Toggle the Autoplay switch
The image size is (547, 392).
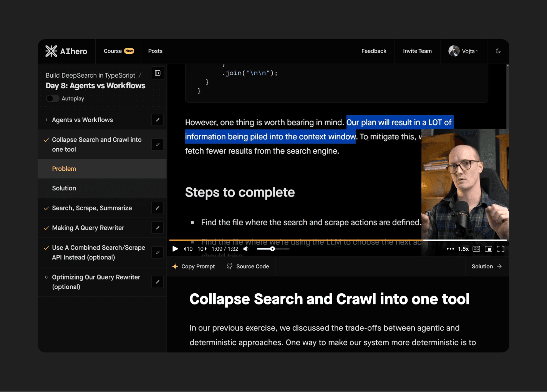tap(53, 99)
